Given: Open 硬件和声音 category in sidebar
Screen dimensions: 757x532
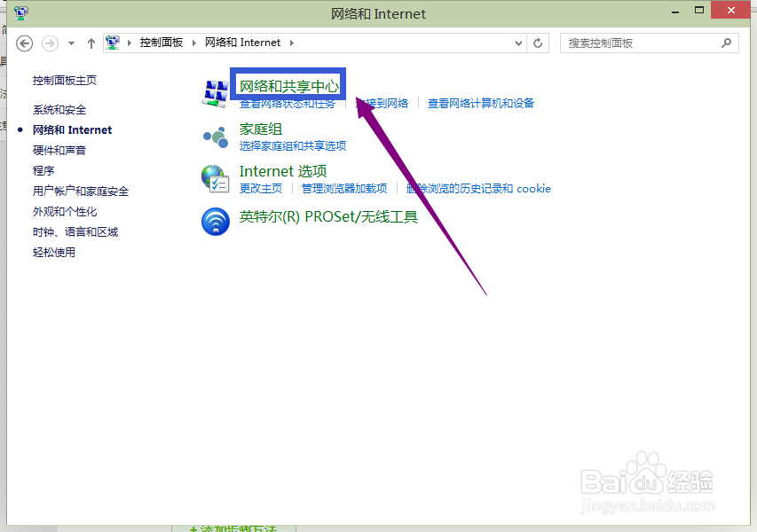Looking at the screenshot, I should point(59,151).
